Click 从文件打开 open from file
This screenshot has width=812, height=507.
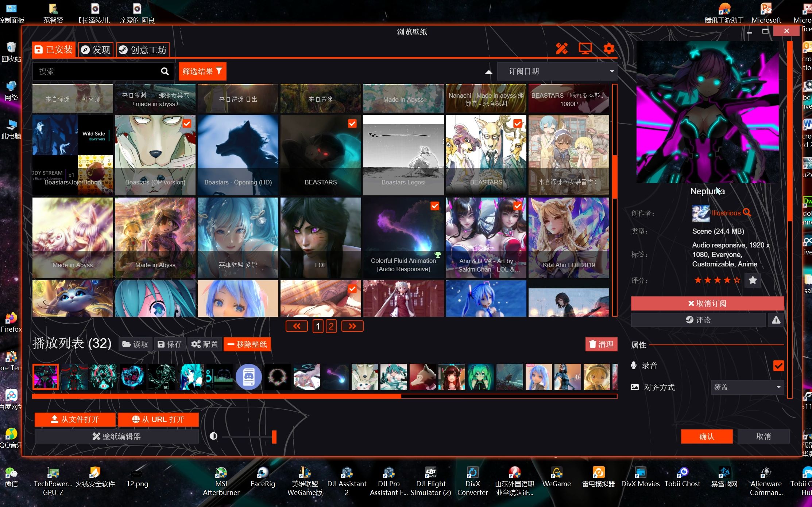[75, 419]
